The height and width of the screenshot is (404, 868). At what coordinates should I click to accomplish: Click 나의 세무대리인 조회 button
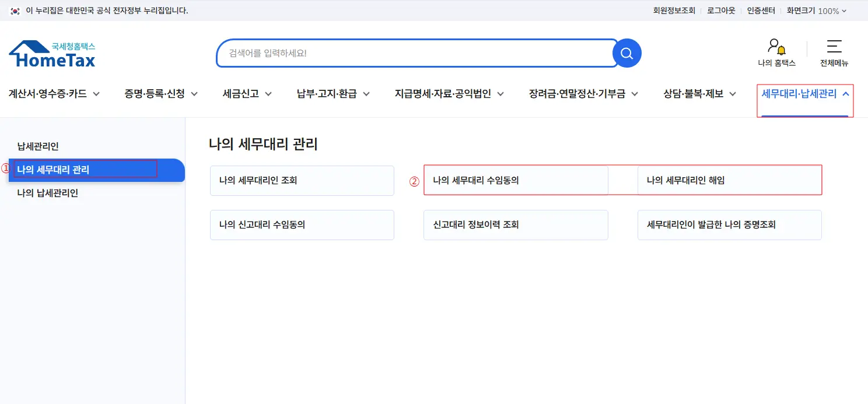click(302, 181)
